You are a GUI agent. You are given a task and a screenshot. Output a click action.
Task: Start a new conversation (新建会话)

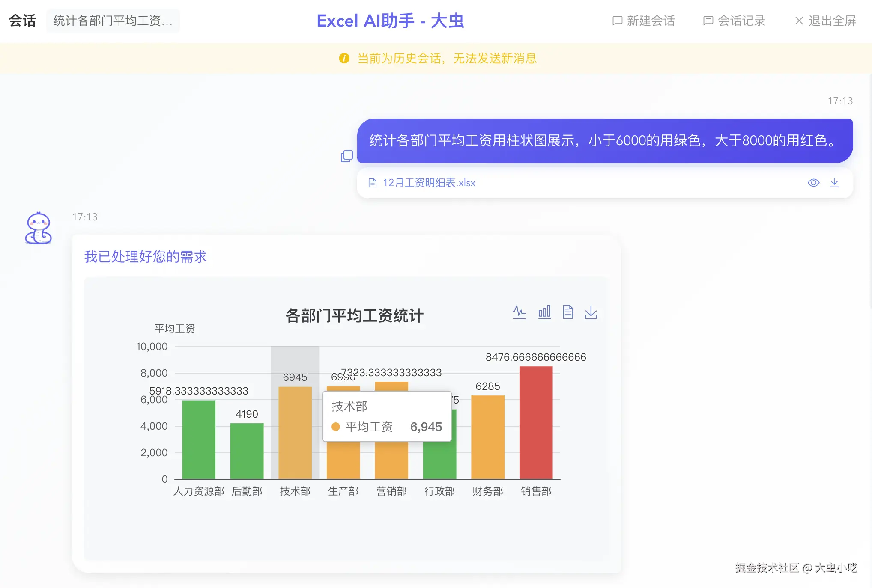(x=643, y=21)
